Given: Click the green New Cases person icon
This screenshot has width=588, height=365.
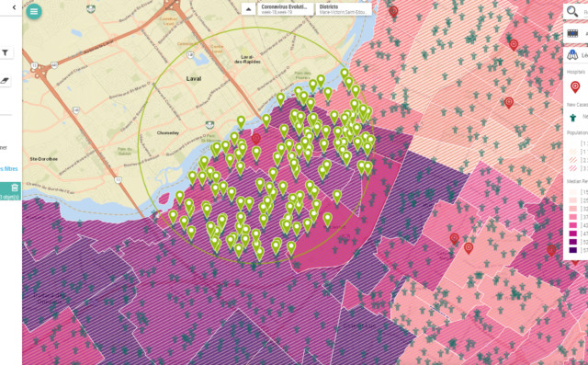Looking at the screenshot, I should pyautogui.click(x=572, y=118).
